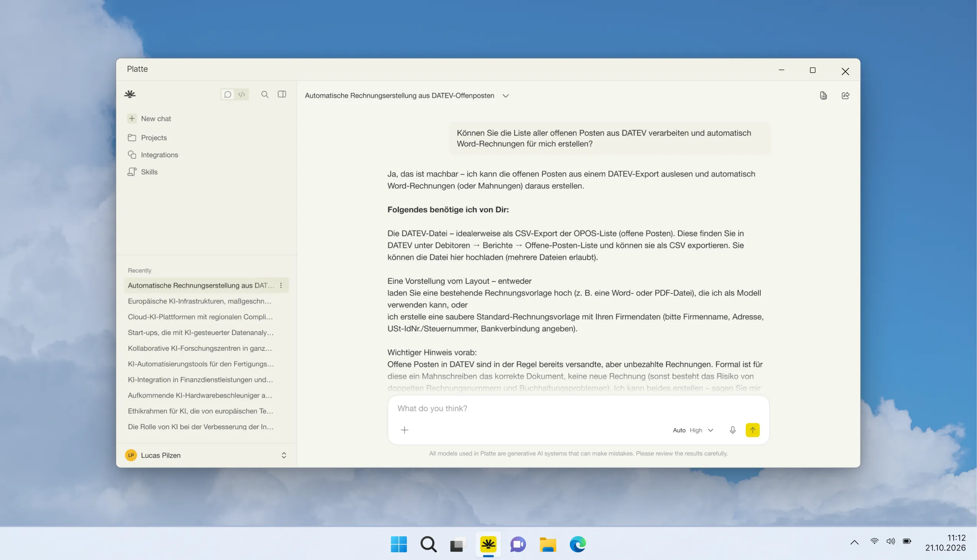This screenshot has width=977, height=560.
Task: Click the Integrations icon
Action: click(x=132, y=155)
